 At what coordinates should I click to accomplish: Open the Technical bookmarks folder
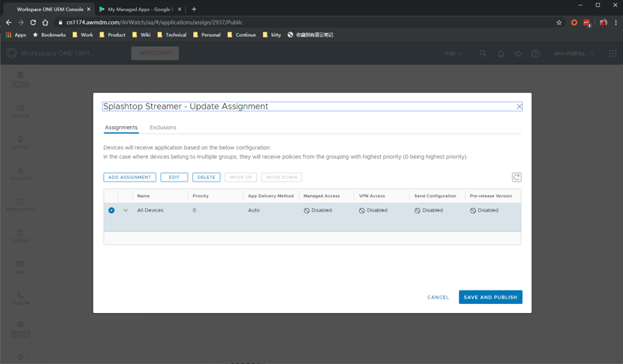(x=171, y=35)
